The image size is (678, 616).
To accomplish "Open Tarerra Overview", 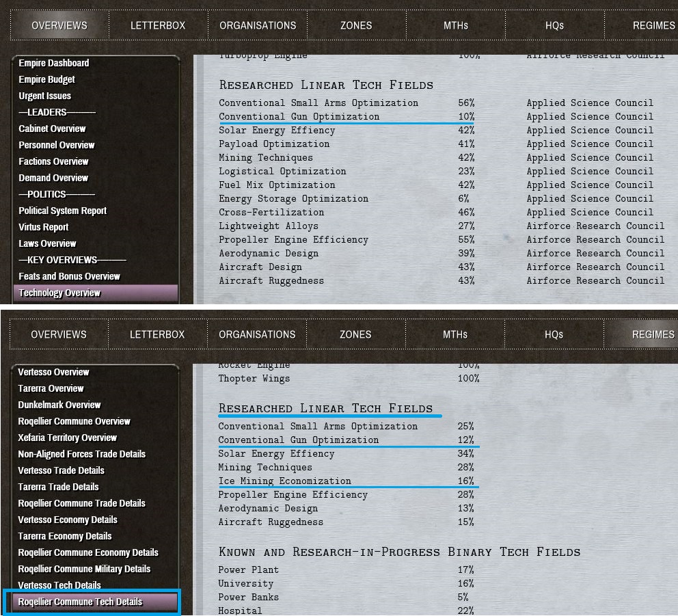I will 51,389.
